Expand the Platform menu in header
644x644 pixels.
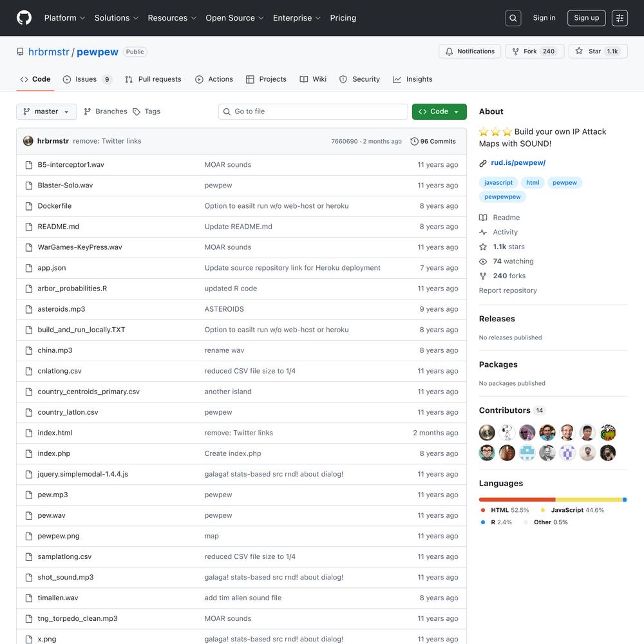(64, 18)
